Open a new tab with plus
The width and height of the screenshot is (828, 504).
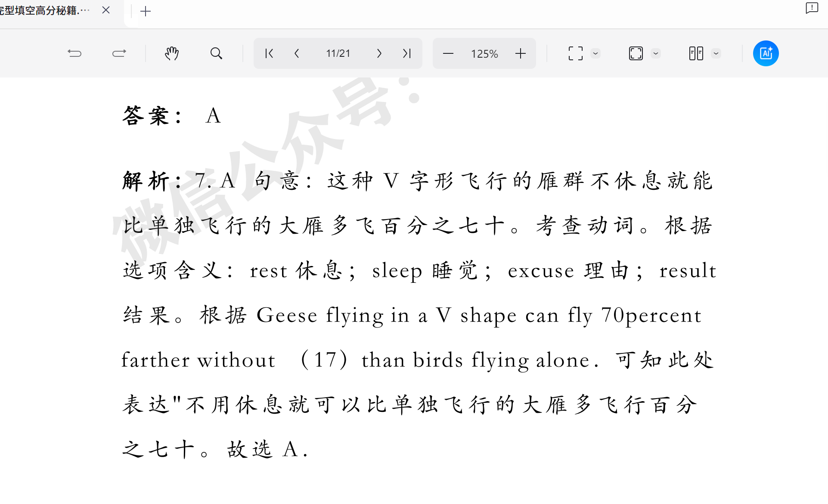point(146,11)
